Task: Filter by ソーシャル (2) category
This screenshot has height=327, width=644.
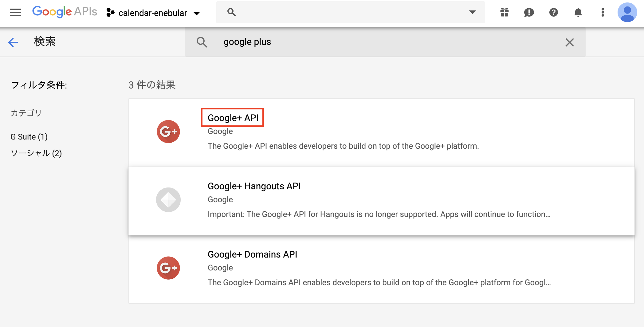Action: coord(36,153)
